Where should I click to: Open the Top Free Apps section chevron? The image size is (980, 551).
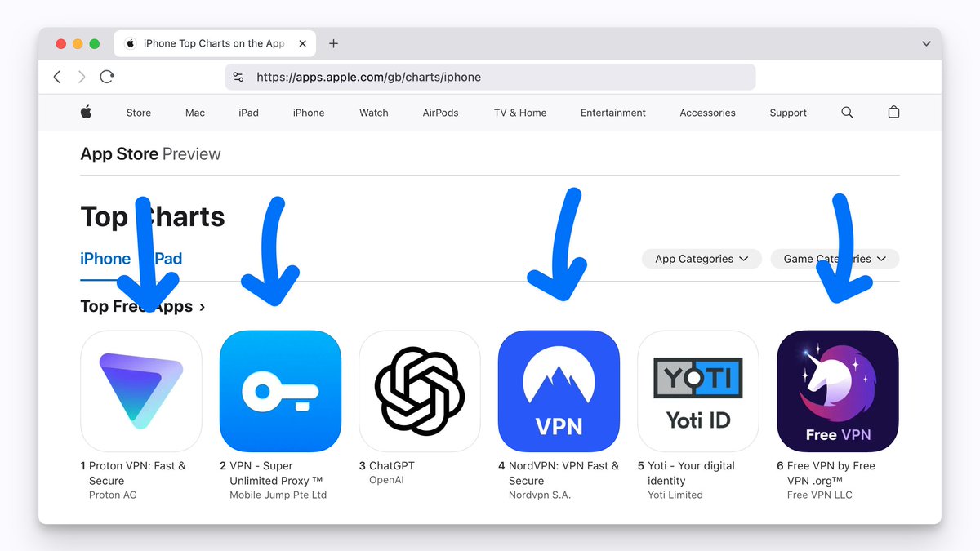coord(202,307)
